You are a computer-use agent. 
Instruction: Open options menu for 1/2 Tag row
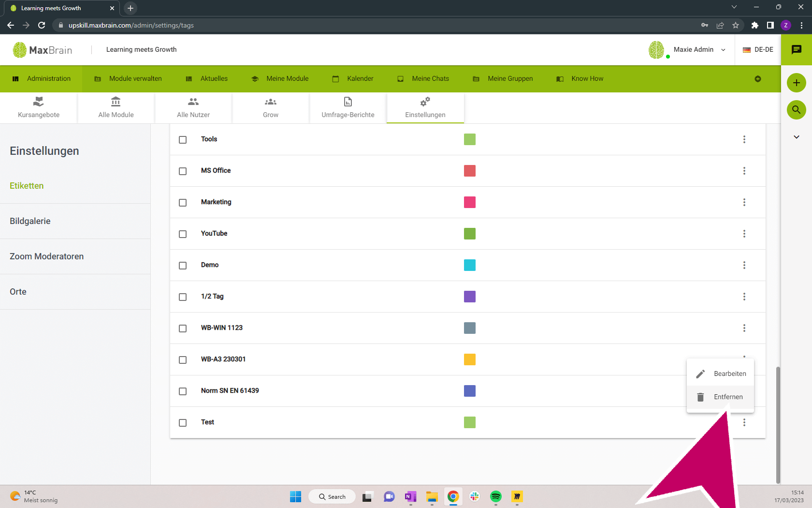click(744, 297)
